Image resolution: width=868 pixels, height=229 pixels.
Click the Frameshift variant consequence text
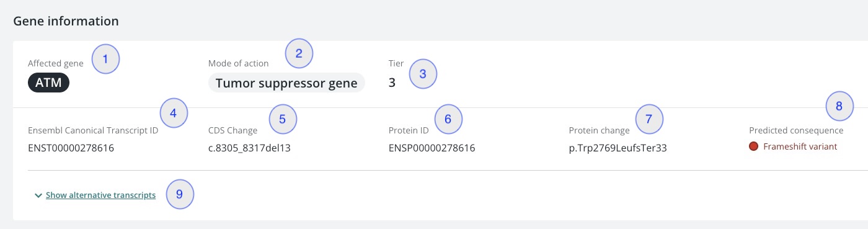tap(800, 147)
